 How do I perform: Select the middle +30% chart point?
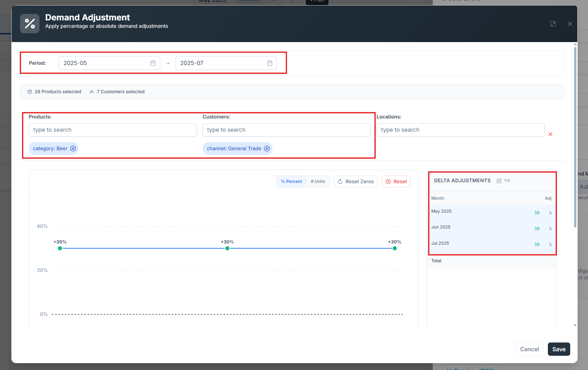tap(227, 248)
